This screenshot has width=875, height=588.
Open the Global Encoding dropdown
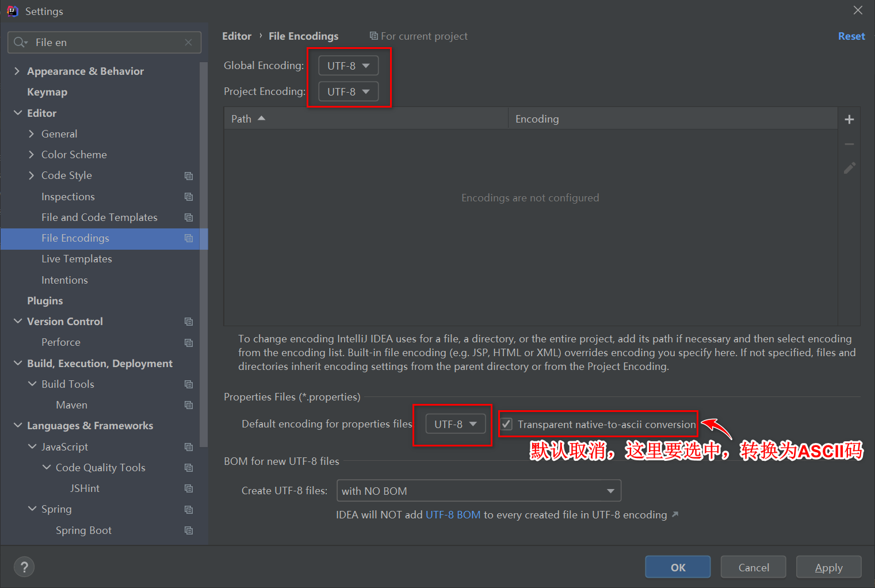coord(347,65)
